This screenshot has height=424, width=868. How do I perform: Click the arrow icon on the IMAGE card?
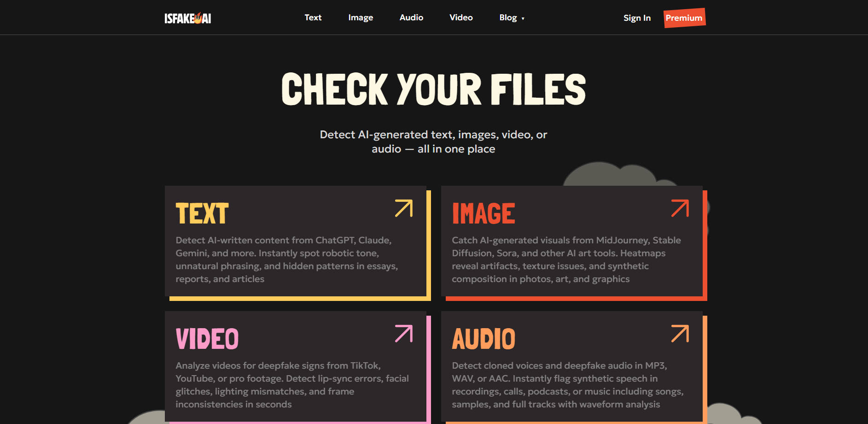680,208
